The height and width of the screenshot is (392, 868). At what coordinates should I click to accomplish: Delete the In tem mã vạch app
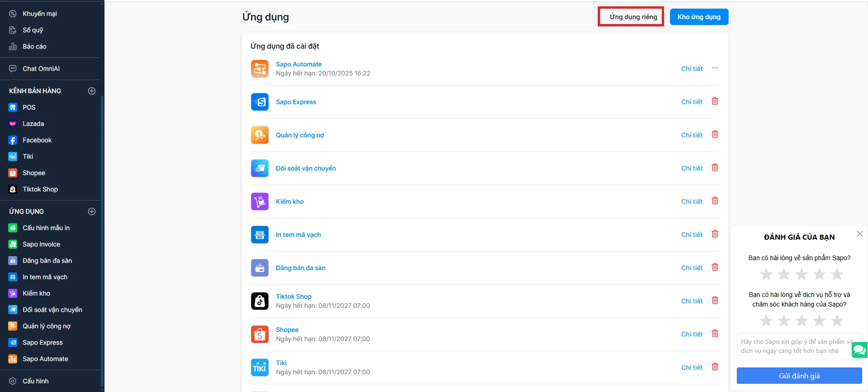coord(715,234)
